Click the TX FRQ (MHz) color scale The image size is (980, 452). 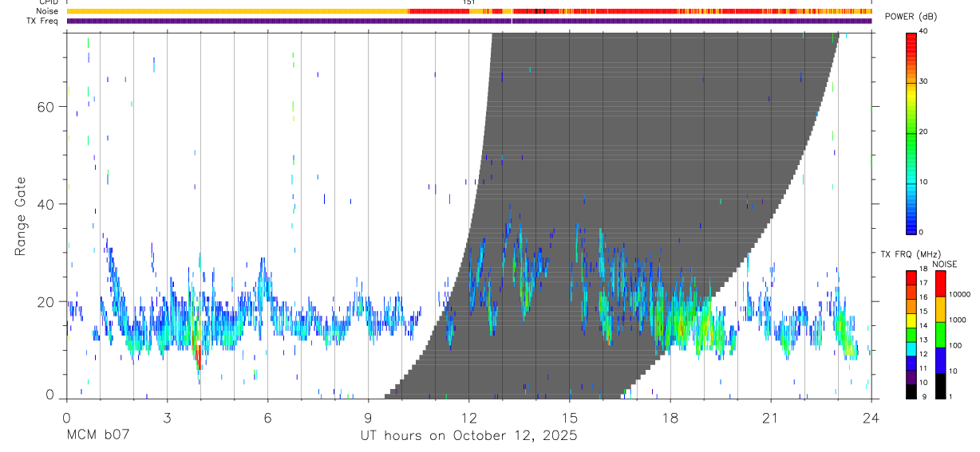point(911,334)
